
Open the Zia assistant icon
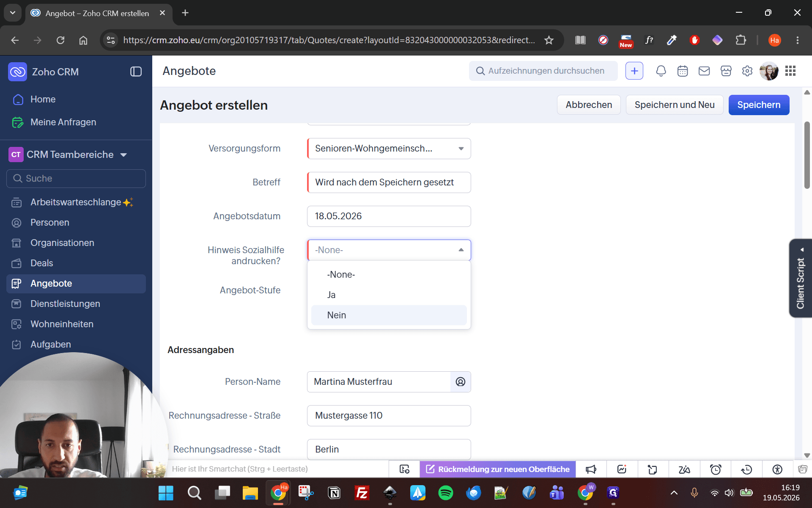click(x=684, y=469)
